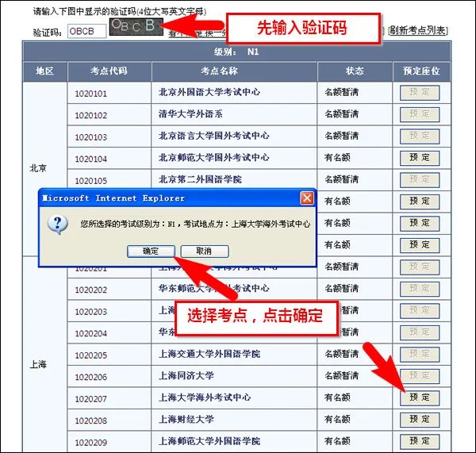Click the name 北京外国语大学考试中心
The image size is (476, 453).
pos(209,92)
